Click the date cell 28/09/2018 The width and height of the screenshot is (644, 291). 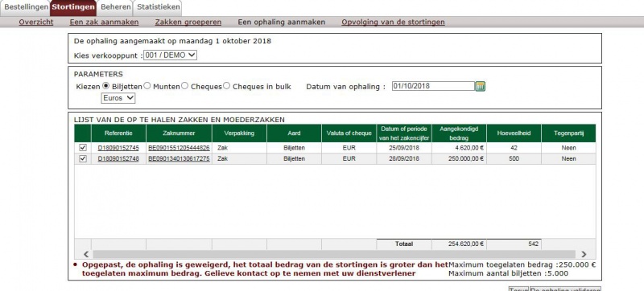pyautogui.click(x=404, y=158)
